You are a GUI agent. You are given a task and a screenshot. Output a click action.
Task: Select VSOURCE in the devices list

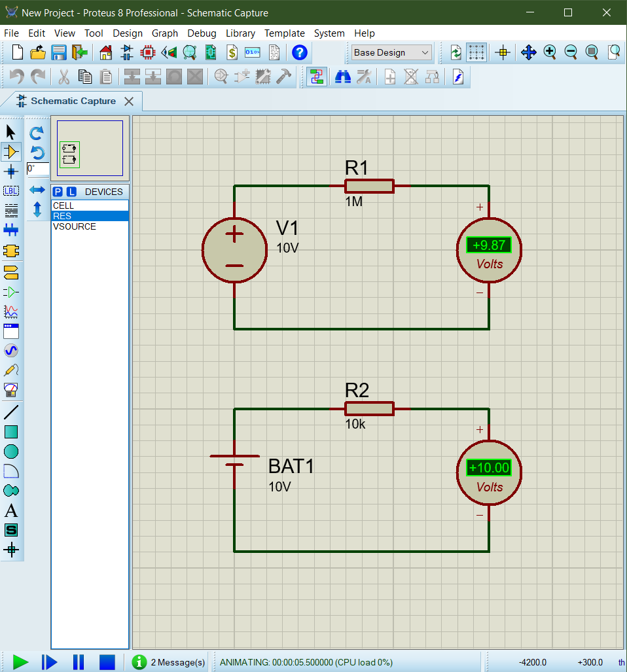(90, 226)
